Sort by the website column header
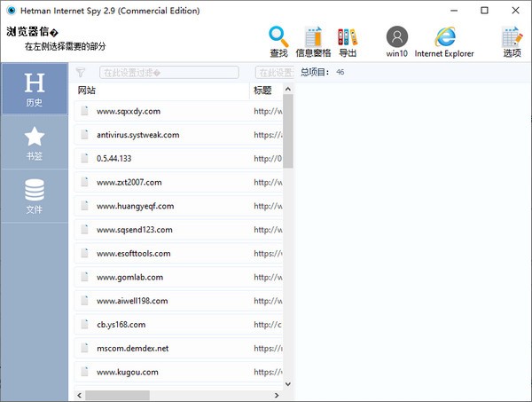532x402 pixels. [160, 91]
